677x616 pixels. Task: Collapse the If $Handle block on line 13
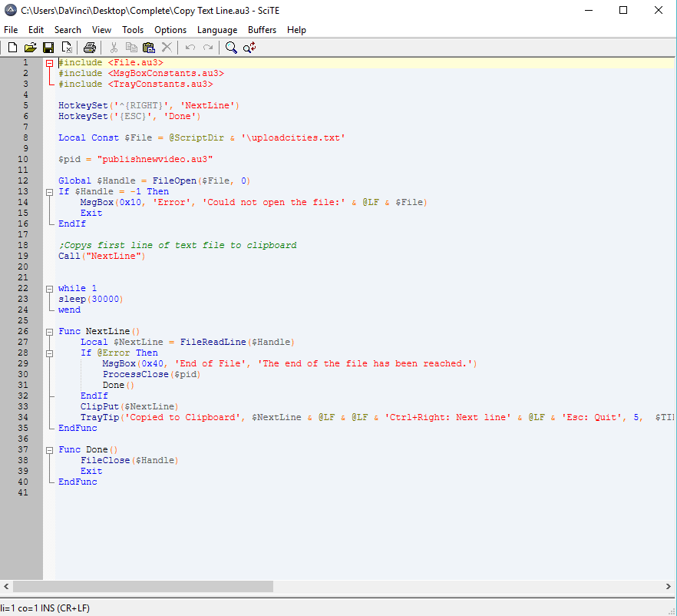tap(49, 191)
